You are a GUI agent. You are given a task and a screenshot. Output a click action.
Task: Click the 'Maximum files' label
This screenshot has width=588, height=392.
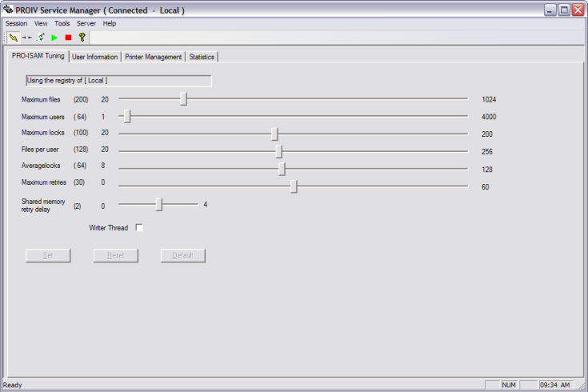tap(41, 99)
